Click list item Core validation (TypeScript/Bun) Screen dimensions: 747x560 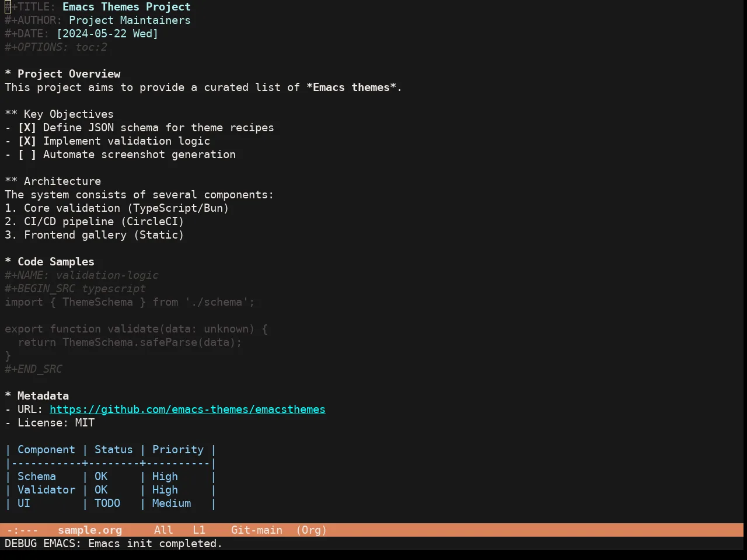[117, 208]
